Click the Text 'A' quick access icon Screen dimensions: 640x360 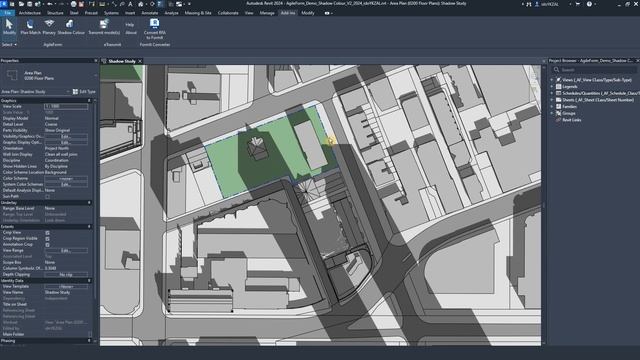tap(130, 4)
